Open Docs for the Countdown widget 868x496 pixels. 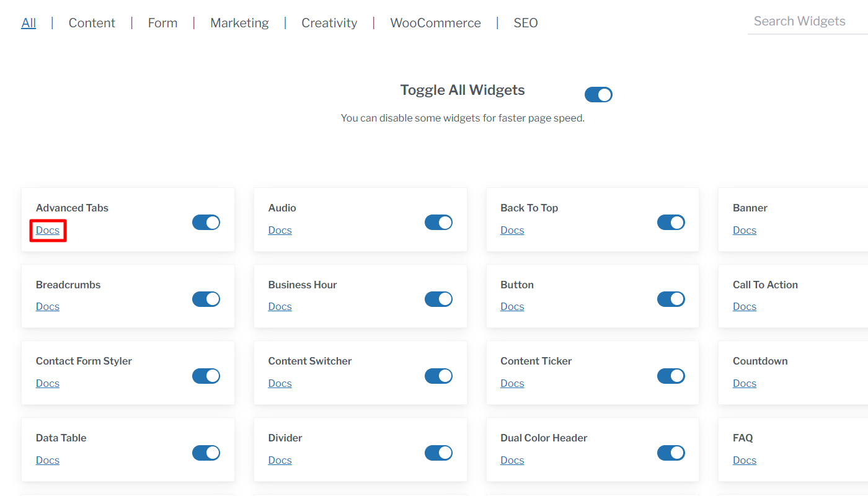point(744,383)
